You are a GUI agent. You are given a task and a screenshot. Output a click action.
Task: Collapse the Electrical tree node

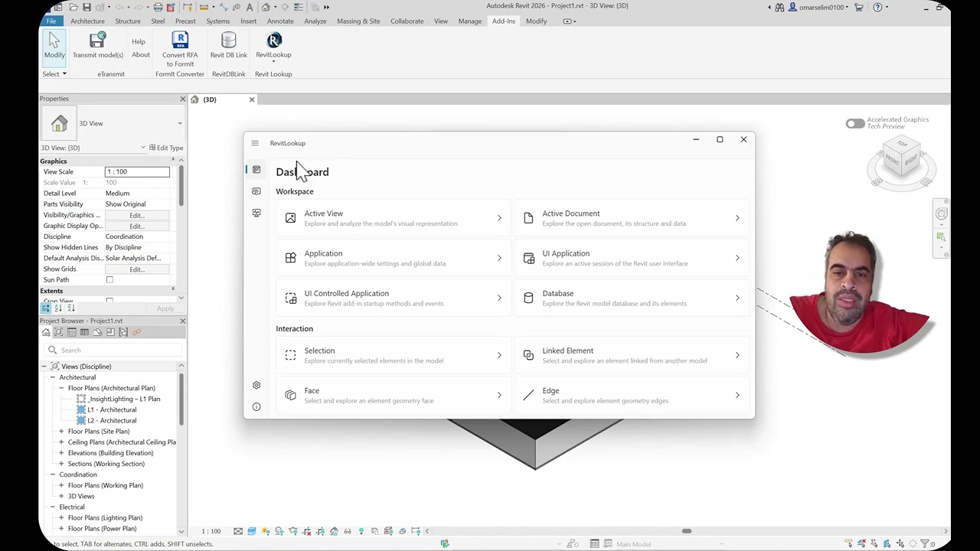(53, 507)
